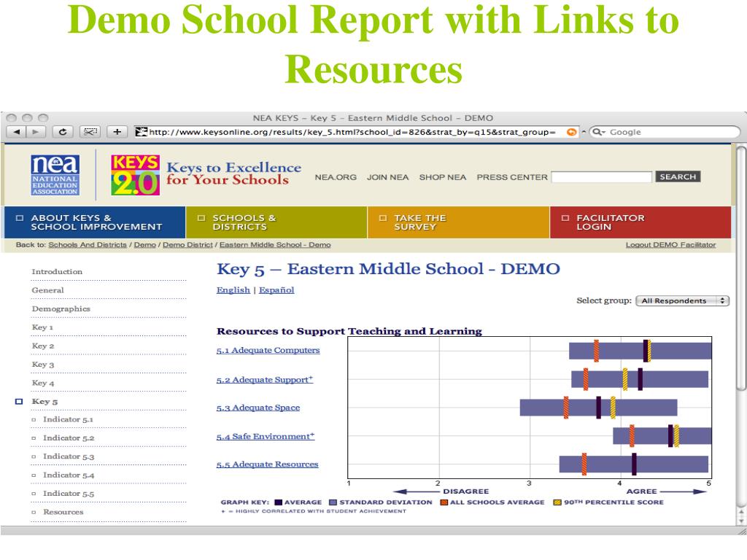Open the 5.1 Adequate Computers link
This screenshot has height=560, width=747.
tap(268, 351)
